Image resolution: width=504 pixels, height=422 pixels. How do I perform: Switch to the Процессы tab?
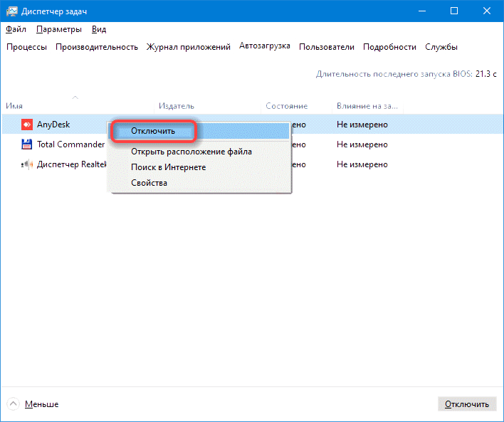point(27,47)
